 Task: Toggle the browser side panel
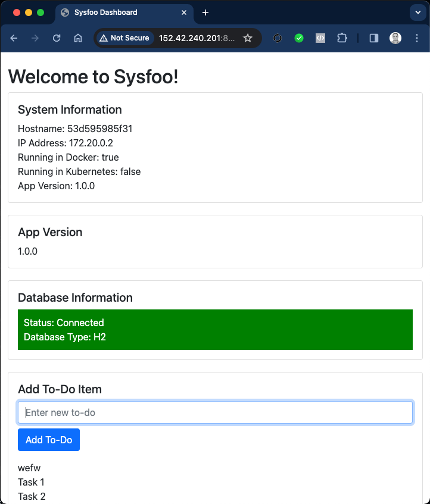[373, 38]
